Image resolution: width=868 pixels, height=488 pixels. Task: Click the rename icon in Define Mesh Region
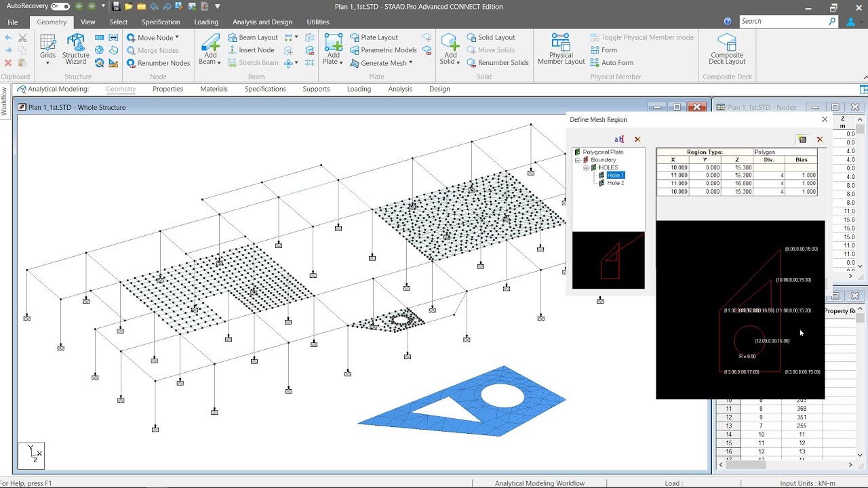[619, 139]
